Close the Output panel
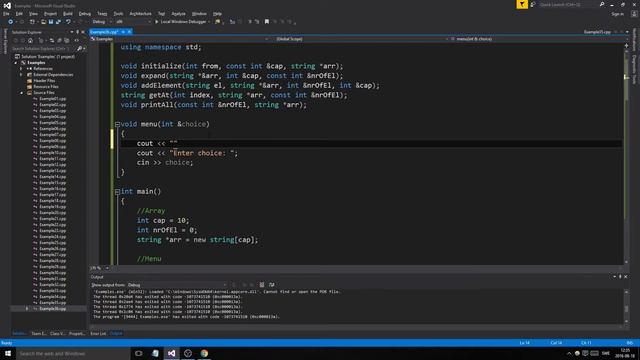The width and height of the screenshot is (640, 360). (626, 277)
